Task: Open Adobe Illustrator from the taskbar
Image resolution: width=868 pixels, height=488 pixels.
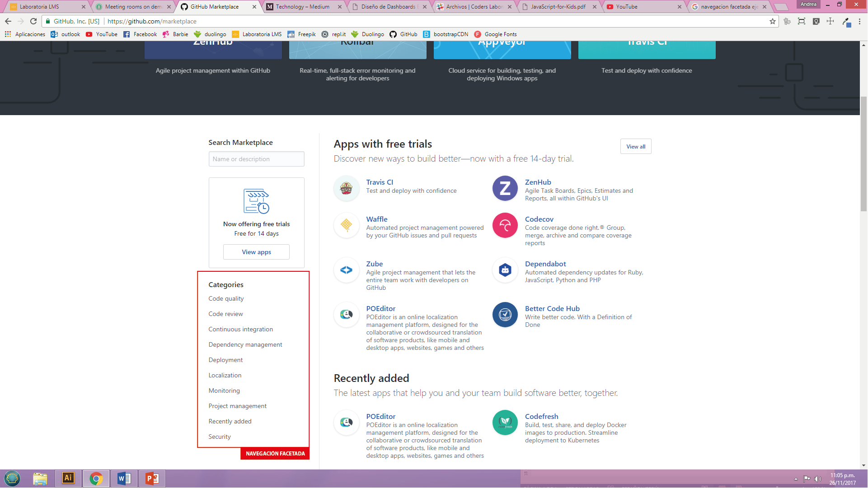Action: pyautogui.click(x=68, y=478)
